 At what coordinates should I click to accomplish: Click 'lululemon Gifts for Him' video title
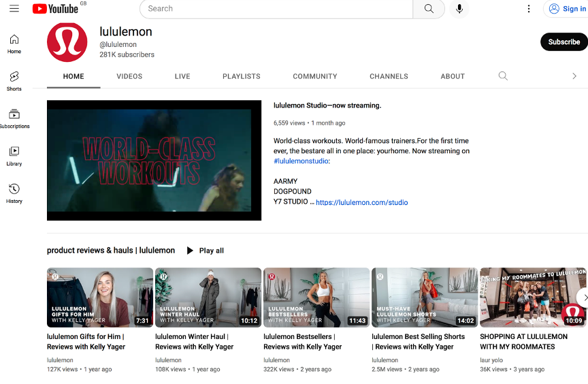click(x=86, y=342)
